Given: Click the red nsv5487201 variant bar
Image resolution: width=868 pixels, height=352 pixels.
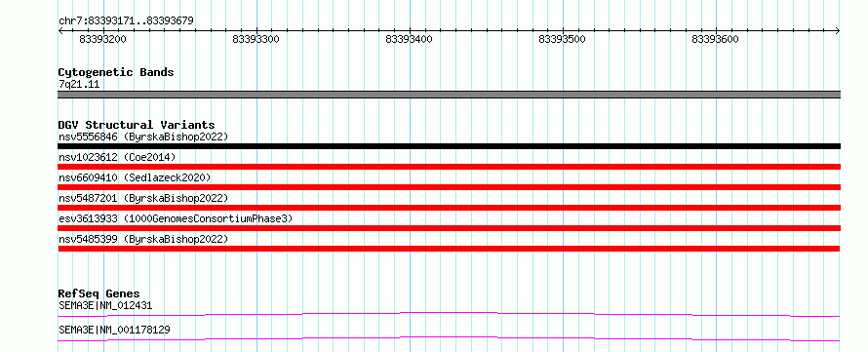Looking at the screenshot, I should [449, 208].
